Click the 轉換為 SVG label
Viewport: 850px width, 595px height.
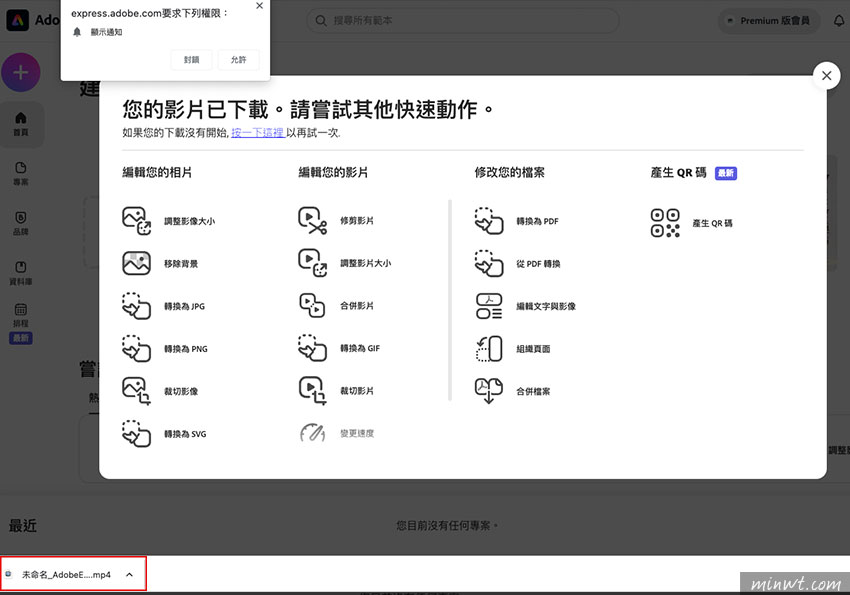[185, 434]
